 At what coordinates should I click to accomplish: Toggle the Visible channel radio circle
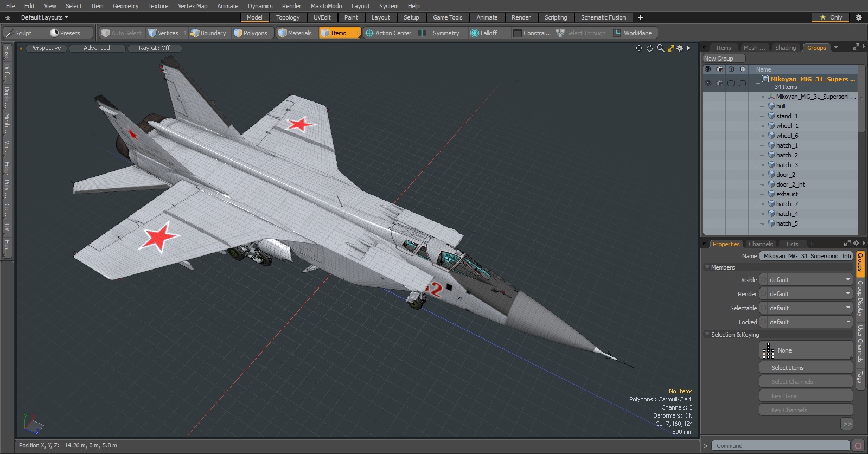tap(764, 280)
